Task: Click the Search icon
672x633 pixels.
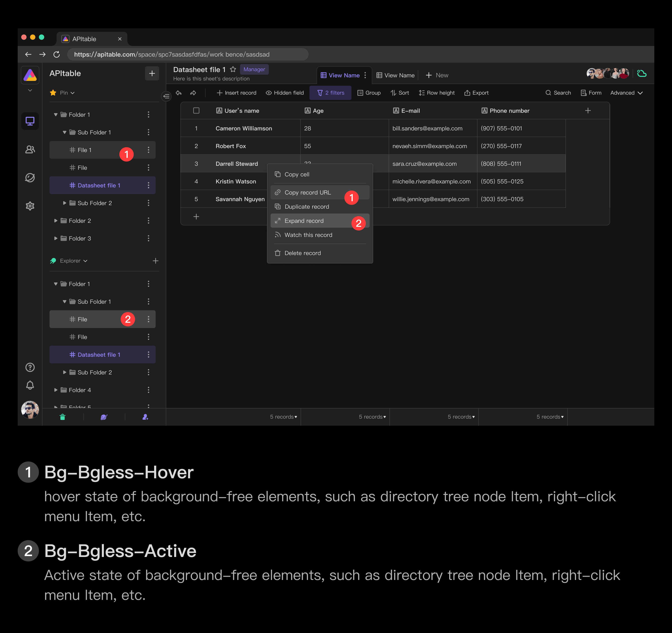Action: pos(548,93)
